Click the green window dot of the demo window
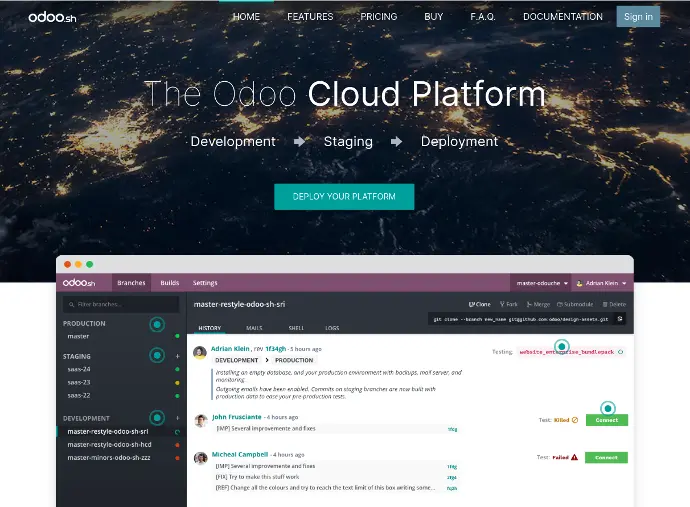Viewport: 690px width, 507px height. tap(90, 264)
